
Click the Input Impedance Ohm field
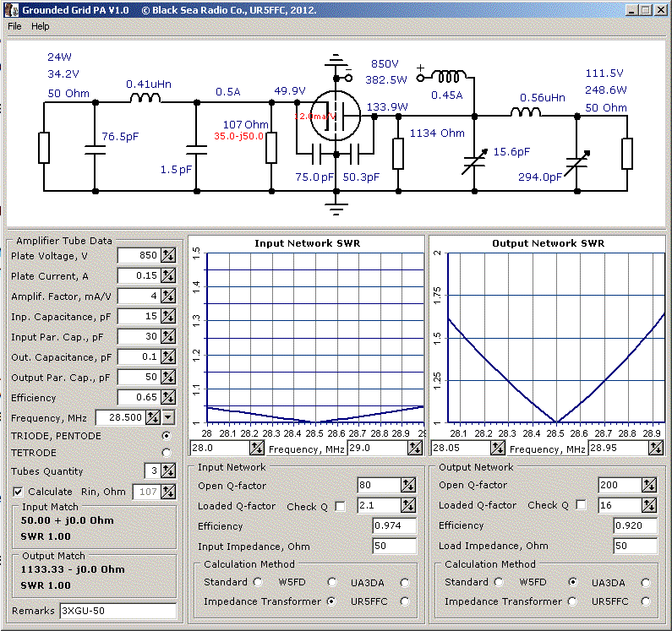coord(394,546)
